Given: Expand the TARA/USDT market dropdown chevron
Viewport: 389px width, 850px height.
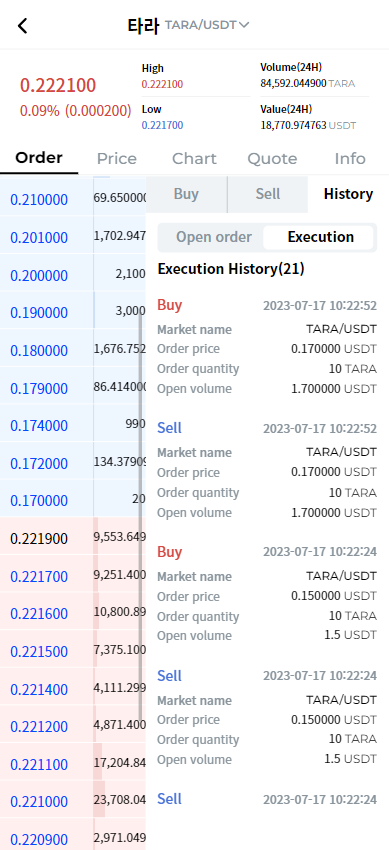Looking at the screenshot, I should [244, 25].
